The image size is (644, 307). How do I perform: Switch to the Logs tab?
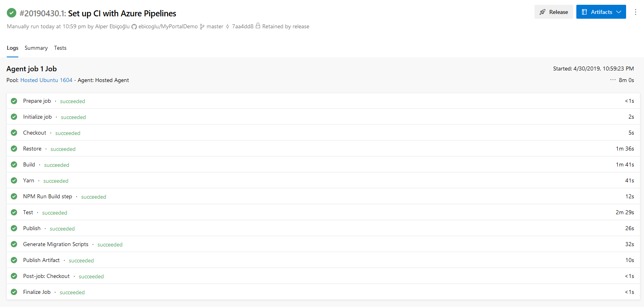point(12,48)
